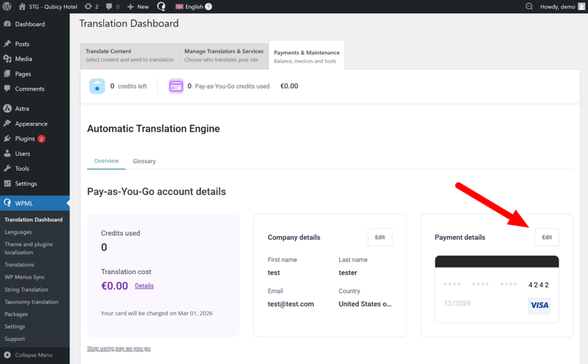Viewport: 588px width, 364px height.
Task: Edit the Company details
Action: coord(380,237)
